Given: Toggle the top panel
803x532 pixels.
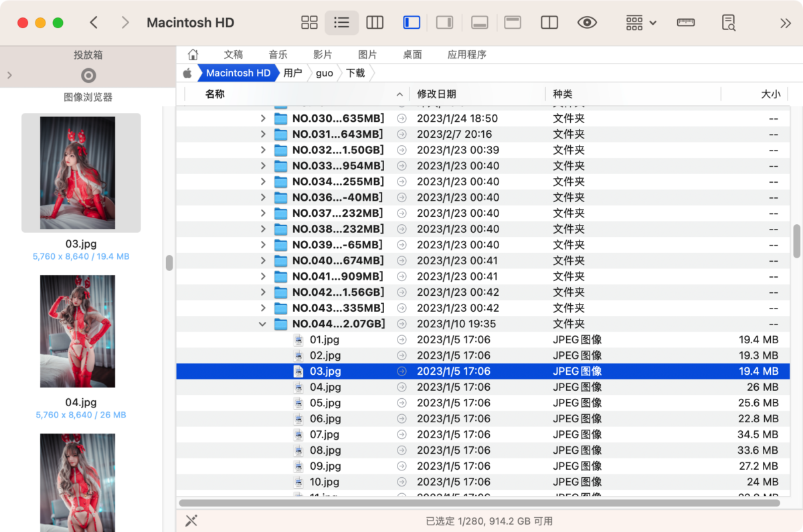Looking at the screenshot, I should [x=513, y=23].
